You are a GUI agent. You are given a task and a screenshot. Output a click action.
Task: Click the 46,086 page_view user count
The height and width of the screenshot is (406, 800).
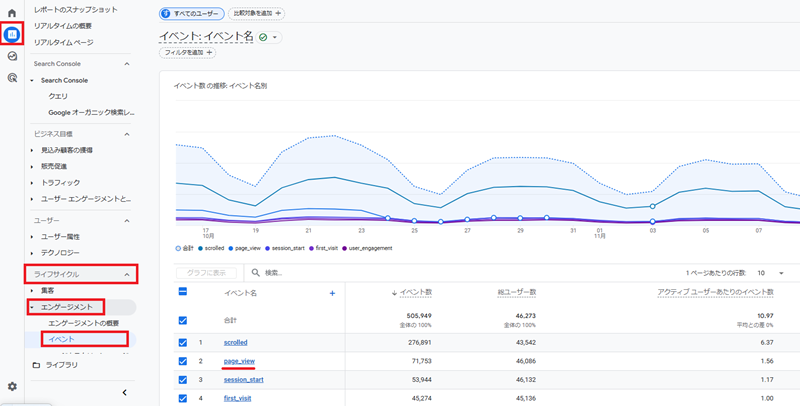pyautogui.click(x=524, y=361)
